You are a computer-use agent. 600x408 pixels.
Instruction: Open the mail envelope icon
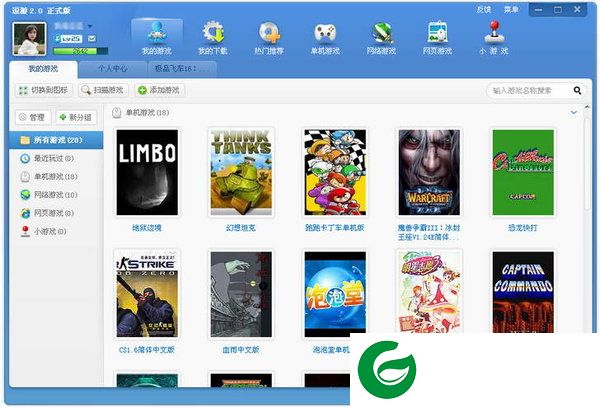92,38
